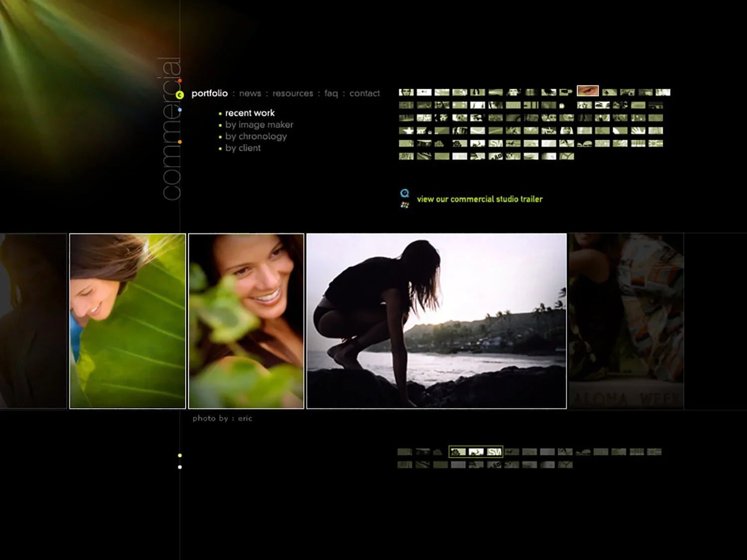Viewport: 747px width, 560px height.
Task: Open the dimmed 'Aloha Week' photo
Action: 626,321
